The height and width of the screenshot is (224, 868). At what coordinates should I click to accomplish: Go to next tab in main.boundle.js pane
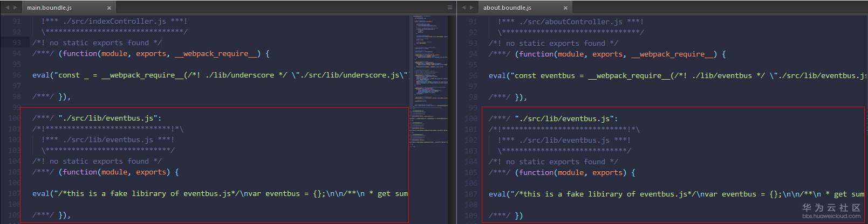point(15,8)
